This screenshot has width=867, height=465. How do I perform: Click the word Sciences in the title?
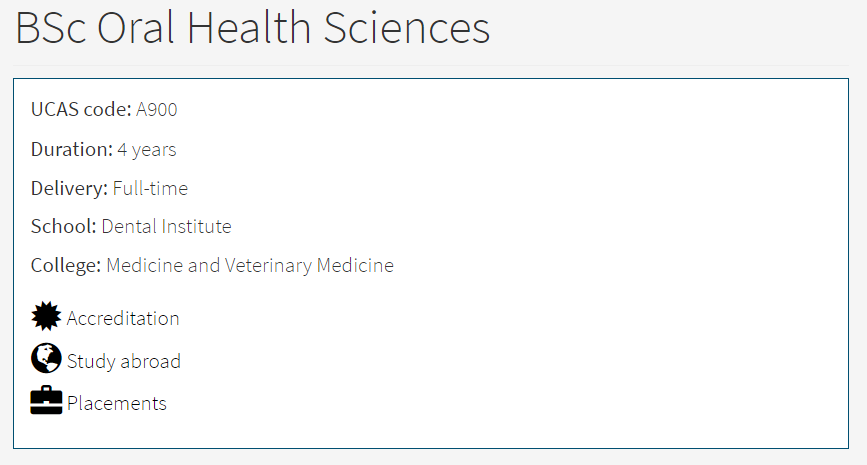pos(407,28)
